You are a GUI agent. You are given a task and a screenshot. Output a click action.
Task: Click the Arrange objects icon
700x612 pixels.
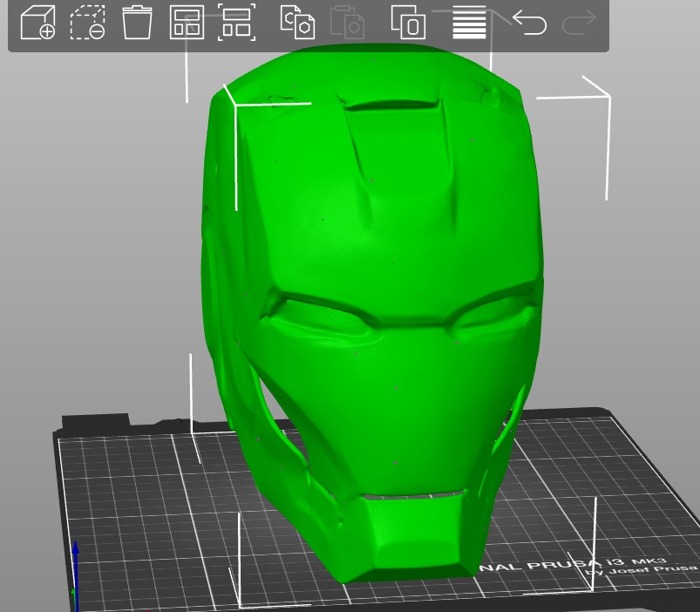pos(187,23)
